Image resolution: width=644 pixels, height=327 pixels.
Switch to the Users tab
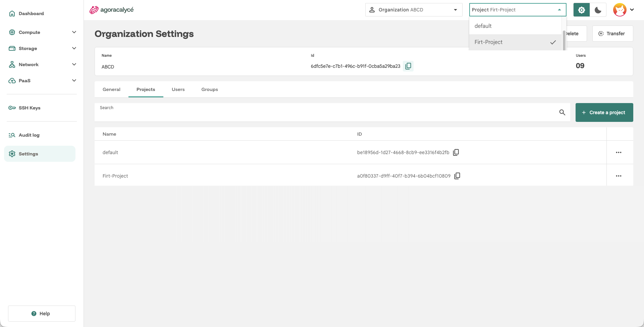point(178,89)
